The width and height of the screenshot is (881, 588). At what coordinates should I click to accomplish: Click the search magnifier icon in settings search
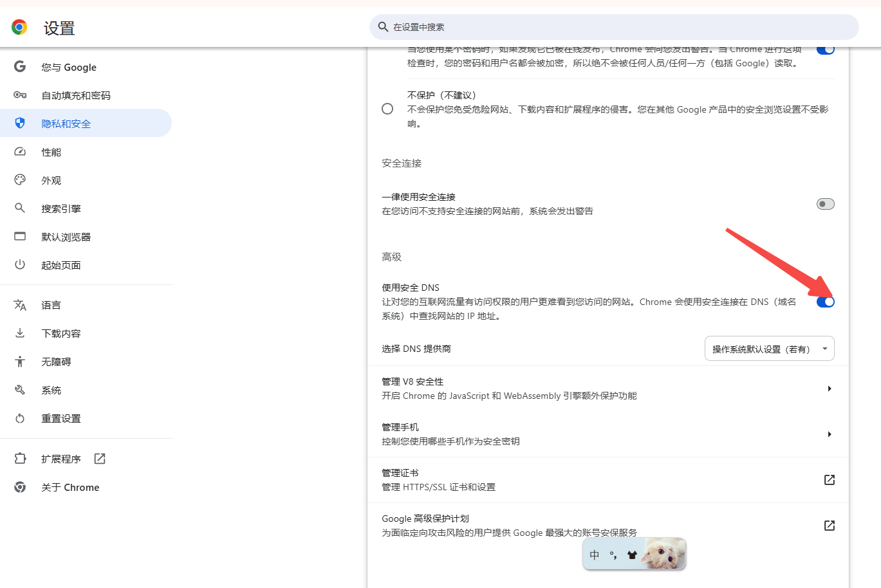(x=383, y=27)
